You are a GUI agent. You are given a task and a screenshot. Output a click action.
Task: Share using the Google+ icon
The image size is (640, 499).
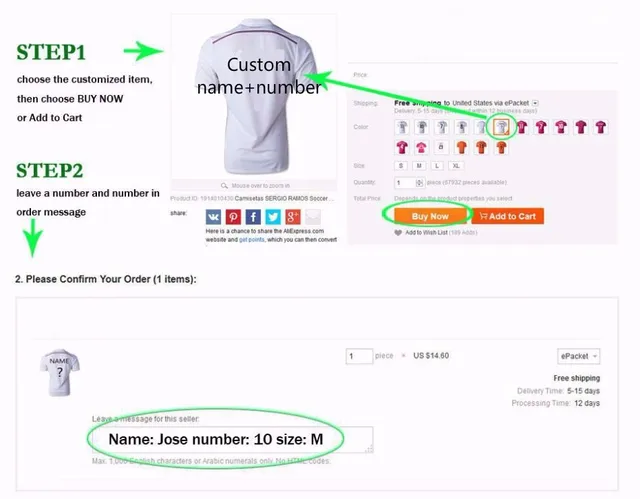293,217
